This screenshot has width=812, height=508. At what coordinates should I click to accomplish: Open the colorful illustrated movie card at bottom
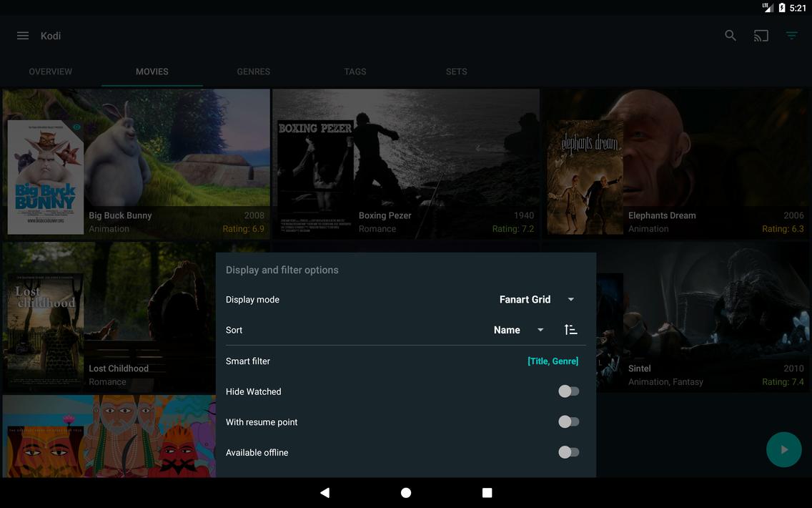[x=109, y=436]
